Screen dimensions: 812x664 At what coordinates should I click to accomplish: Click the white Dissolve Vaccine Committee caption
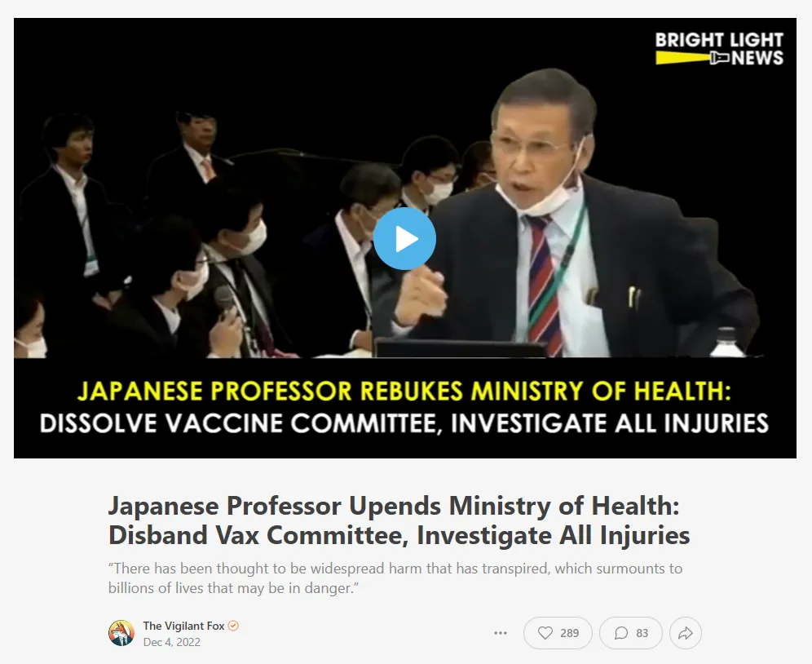[x=404, y=423]
